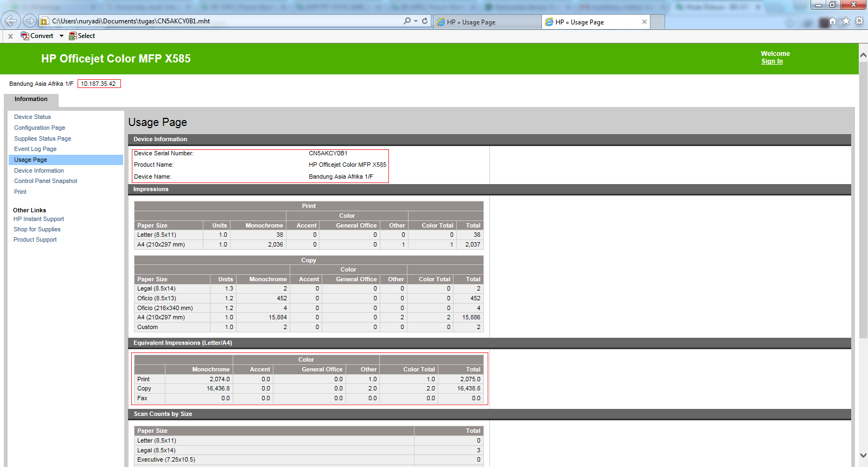
Task: Click serial number CN5AKCY0B1 value
Action: [328, 153]
